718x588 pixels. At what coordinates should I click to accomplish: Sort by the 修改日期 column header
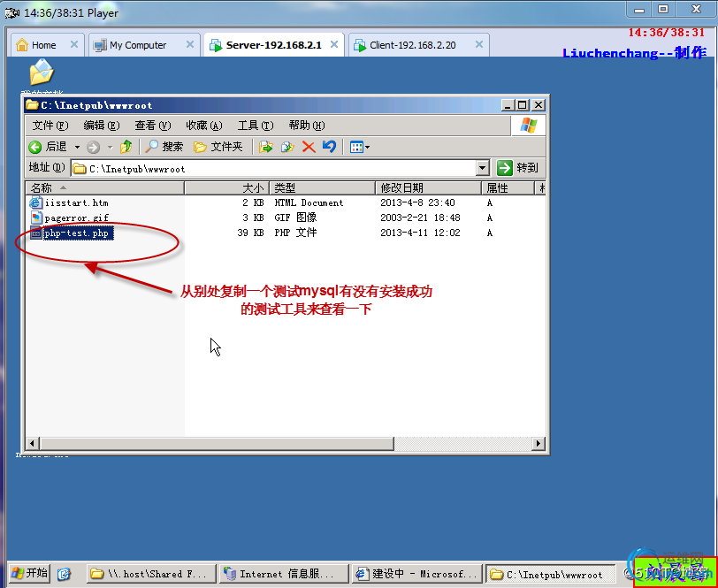429,187
